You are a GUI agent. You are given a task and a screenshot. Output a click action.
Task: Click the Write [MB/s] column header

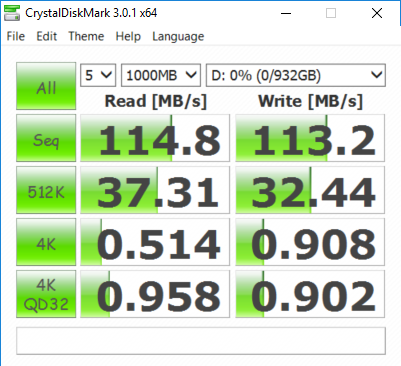pos(310,101)
